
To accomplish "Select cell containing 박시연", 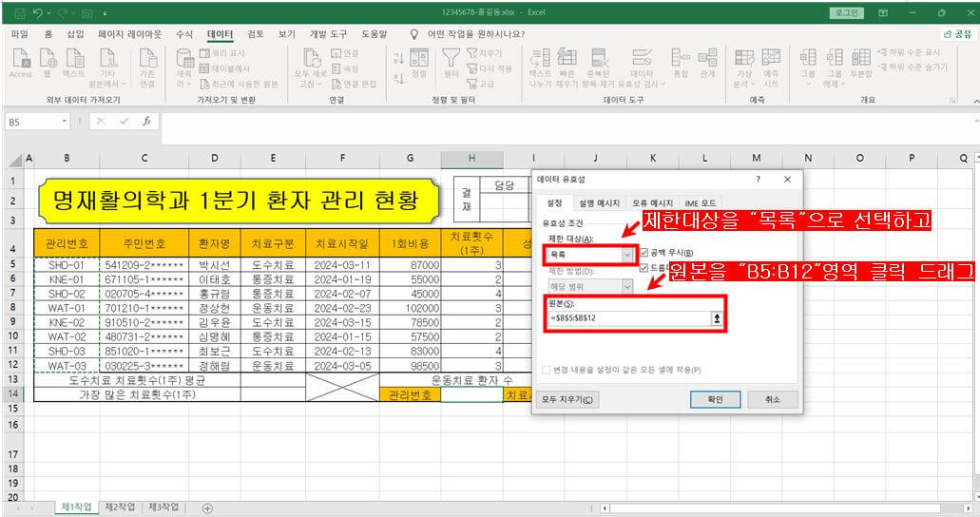I will tap(215, 265).
